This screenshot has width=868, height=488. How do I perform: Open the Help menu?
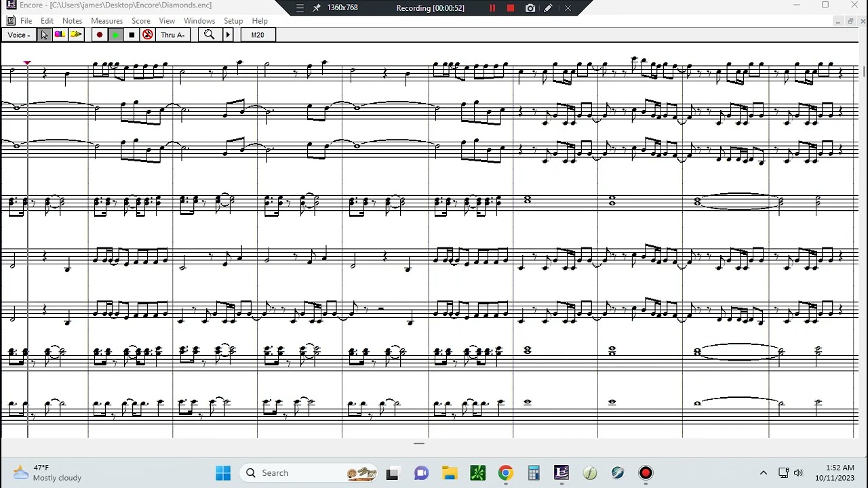coord(260,21)
